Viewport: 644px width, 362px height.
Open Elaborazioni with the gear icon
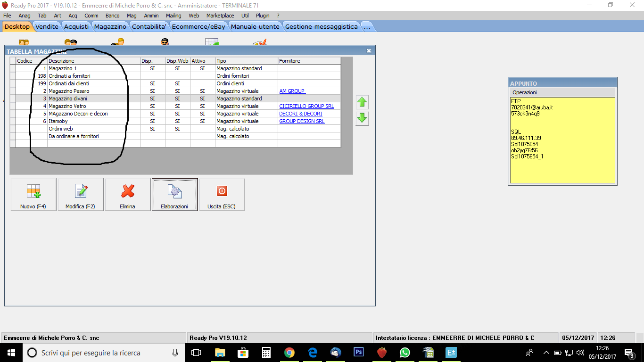pyautogui.click(x=175, y=195)
